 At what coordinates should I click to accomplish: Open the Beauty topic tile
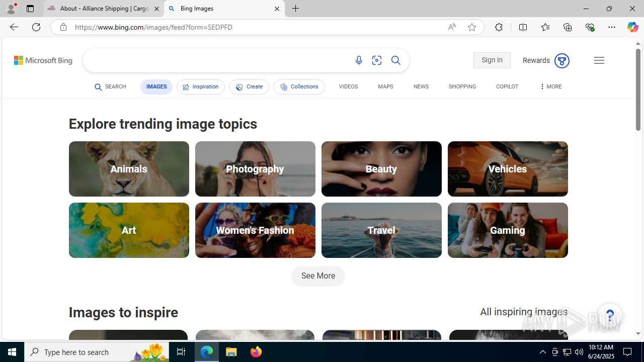pyautogui.click(x=381, y=169)
